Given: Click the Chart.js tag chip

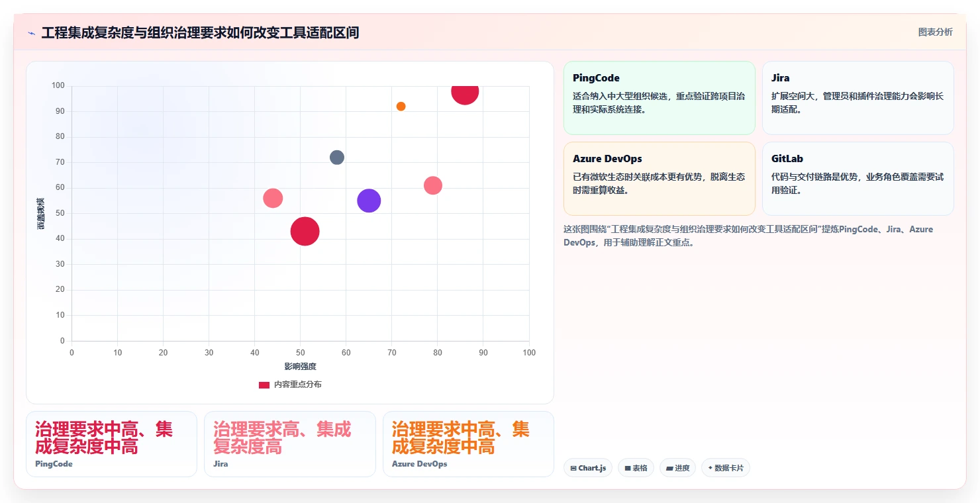Looking at the screenshot, I should click(x=588, y=468).
